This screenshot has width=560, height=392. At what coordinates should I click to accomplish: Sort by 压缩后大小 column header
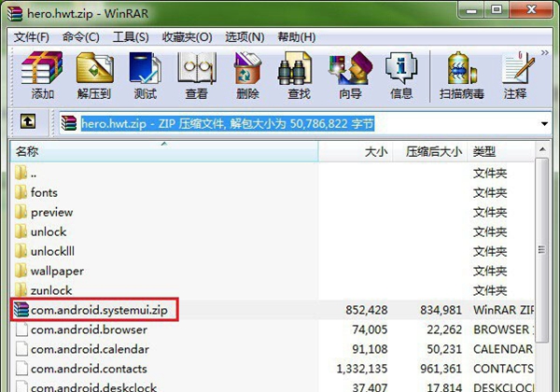point(430,152)
